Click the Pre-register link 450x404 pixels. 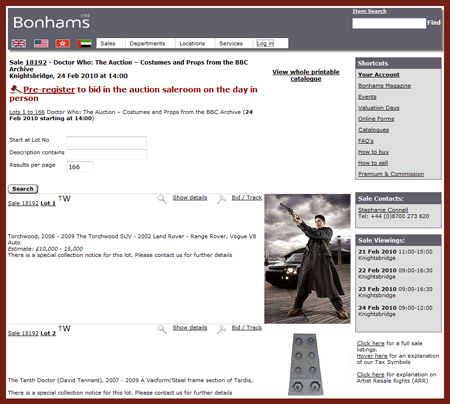(x=49, y=89)
